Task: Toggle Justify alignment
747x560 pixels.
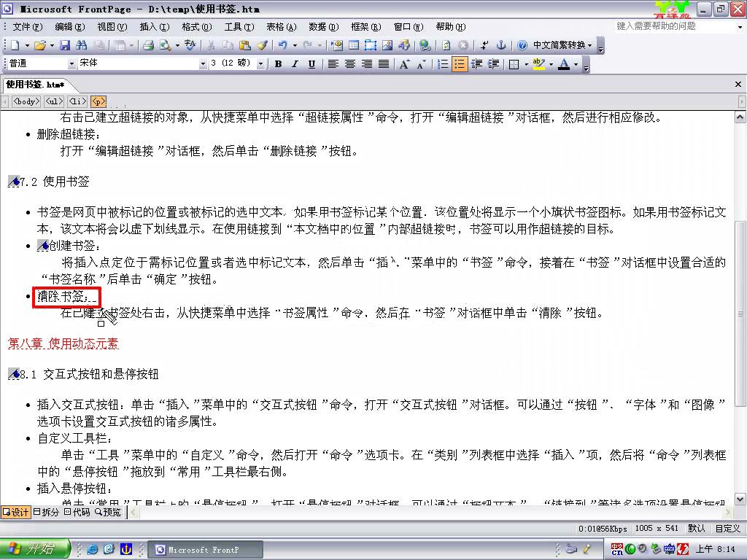Action: pos(384,64)
